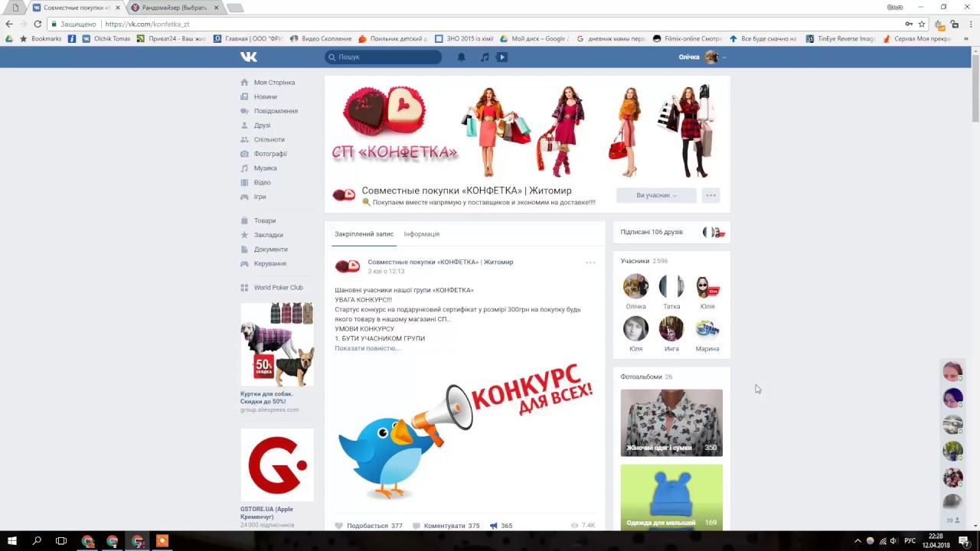Open the Windows notification center icon
This screenshot has height=551, width=980.
[964, 541]
